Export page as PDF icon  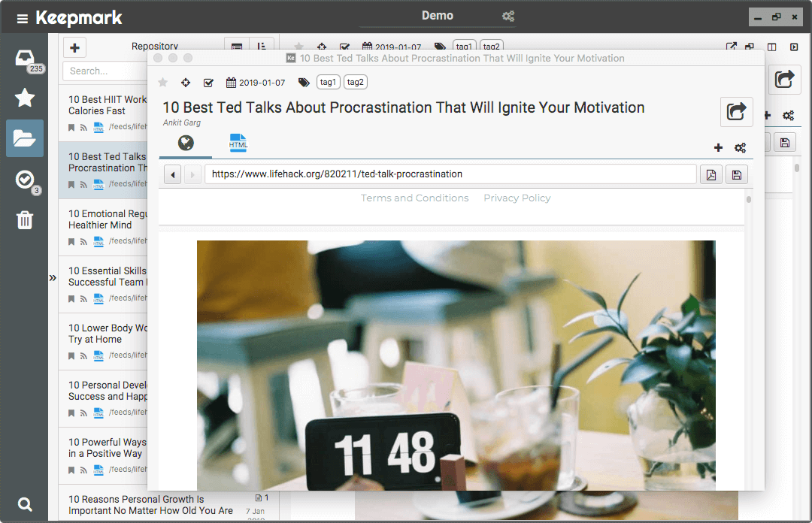pos(710,174)
